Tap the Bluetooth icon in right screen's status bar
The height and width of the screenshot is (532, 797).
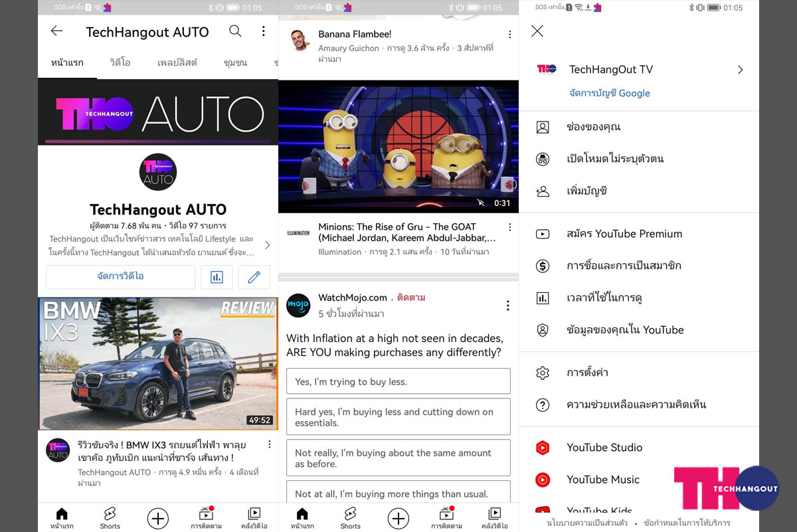coord(691,7)
